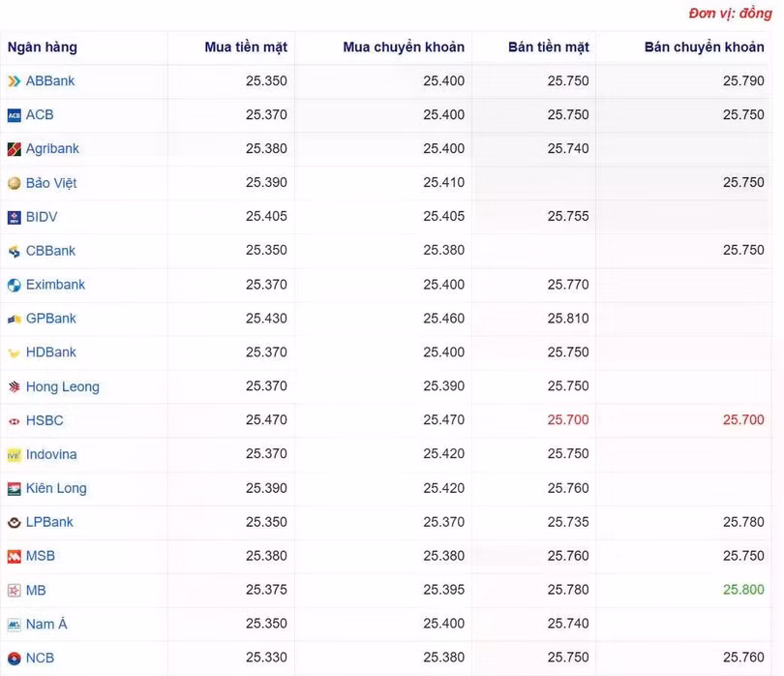Click the Ngân hàng column header
The width and height of the screenshot is (784, 676).
(43, 47)
